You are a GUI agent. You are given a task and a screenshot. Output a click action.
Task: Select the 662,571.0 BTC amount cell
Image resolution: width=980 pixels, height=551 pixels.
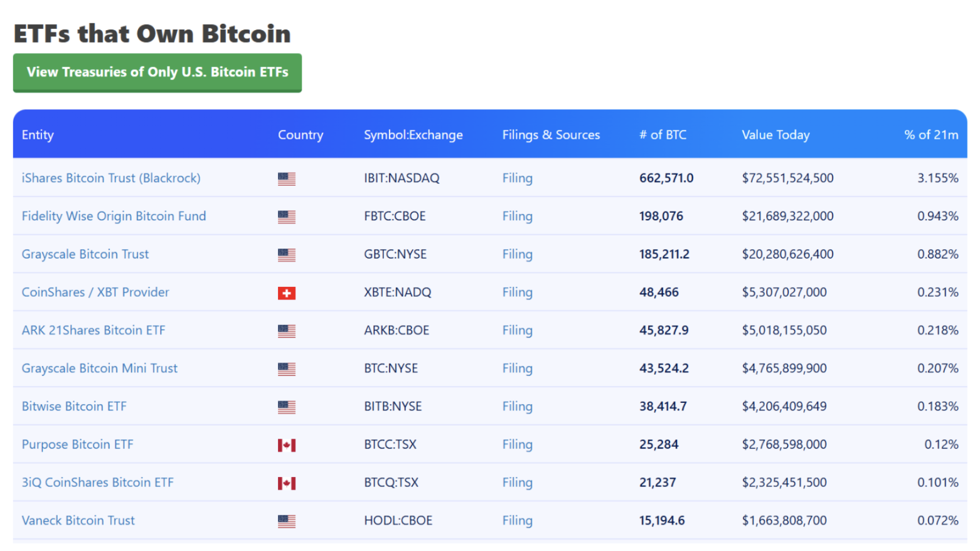coord(666,178)
